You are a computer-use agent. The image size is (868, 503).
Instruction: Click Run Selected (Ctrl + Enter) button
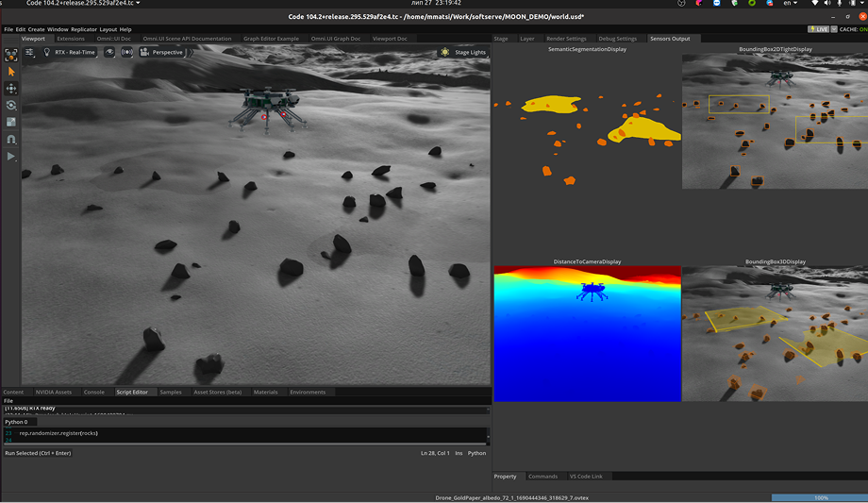[x=38, y=453]
